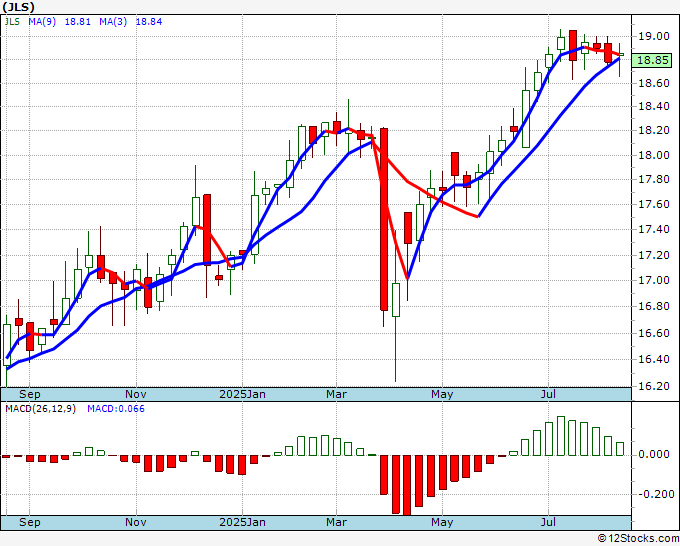Click the 17.20 price axis label

point(654,255)
